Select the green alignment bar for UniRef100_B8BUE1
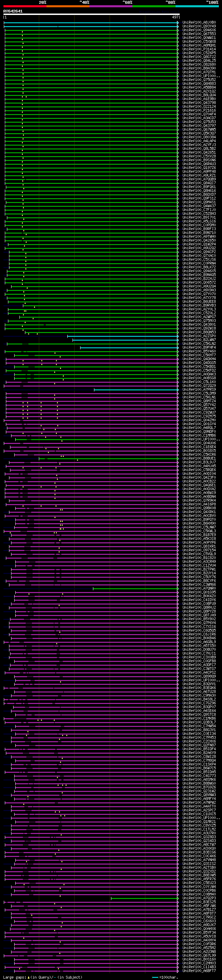222x980 pixels. [x=109, y=459]
